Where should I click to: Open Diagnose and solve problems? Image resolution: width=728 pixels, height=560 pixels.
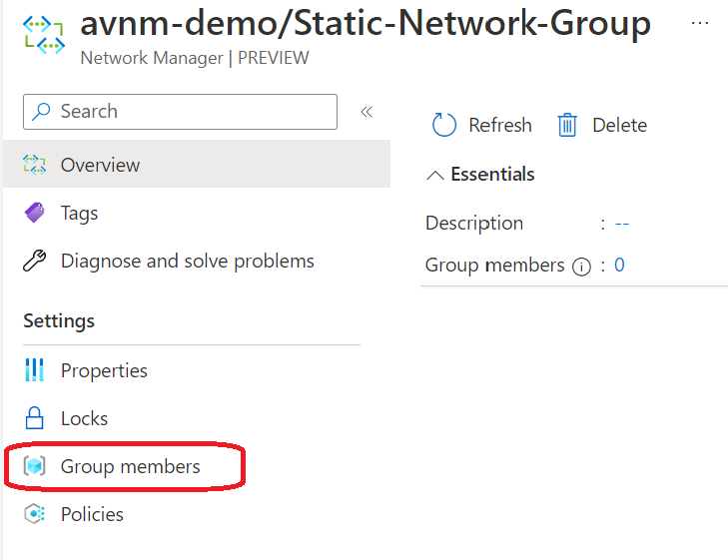(187, 262)
